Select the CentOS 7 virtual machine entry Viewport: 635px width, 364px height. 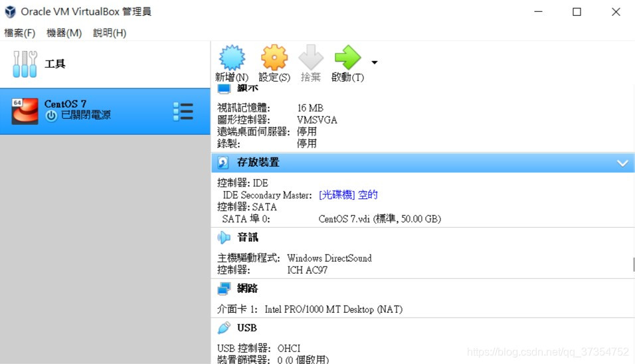[105, 112]
